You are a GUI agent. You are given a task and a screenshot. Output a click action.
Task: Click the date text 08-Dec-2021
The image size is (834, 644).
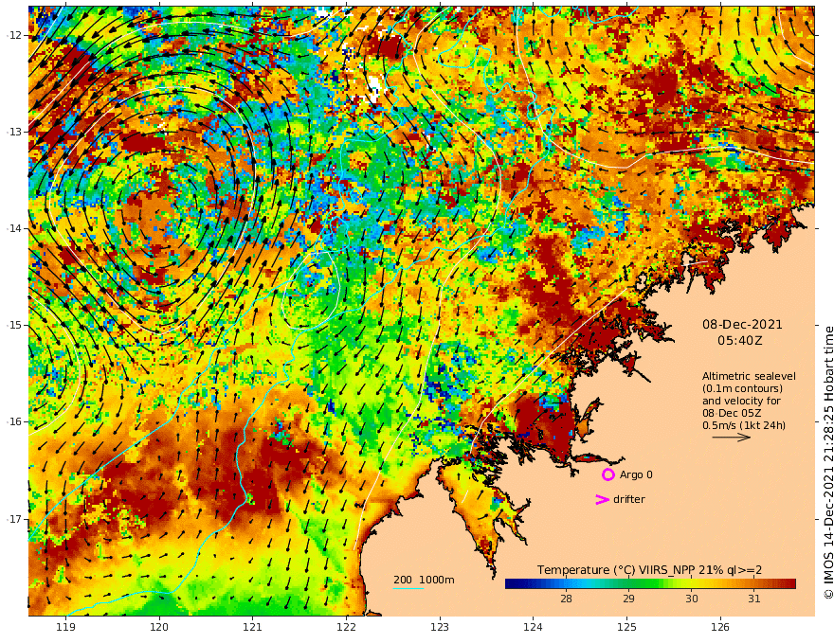tap(742, 324)
